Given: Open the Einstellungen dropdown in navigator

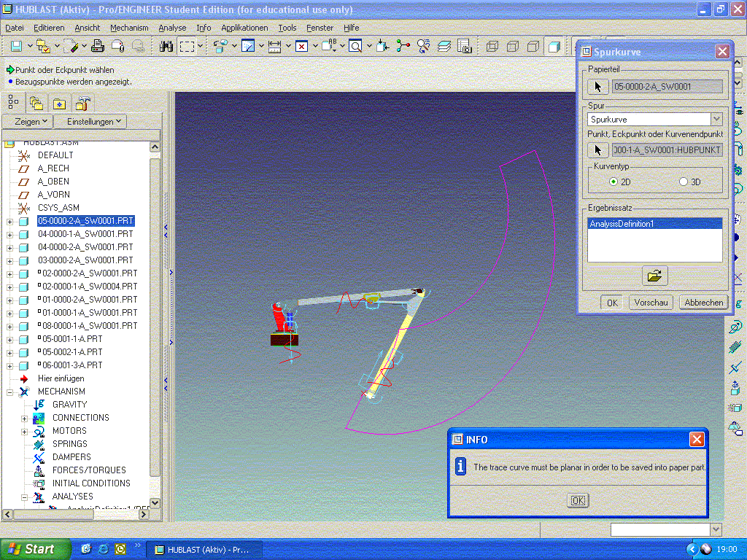Looking at the screenshot, I should [x=90, y=122].
